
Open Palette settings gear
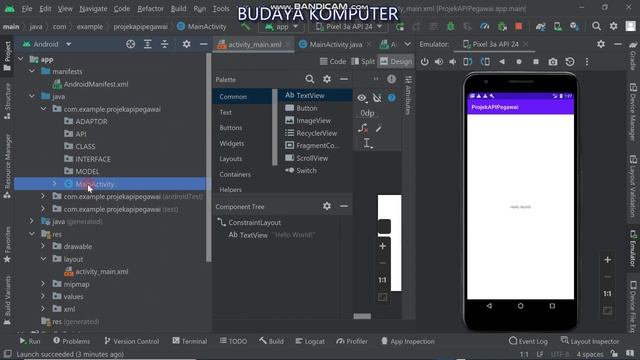tap(327, 79)
